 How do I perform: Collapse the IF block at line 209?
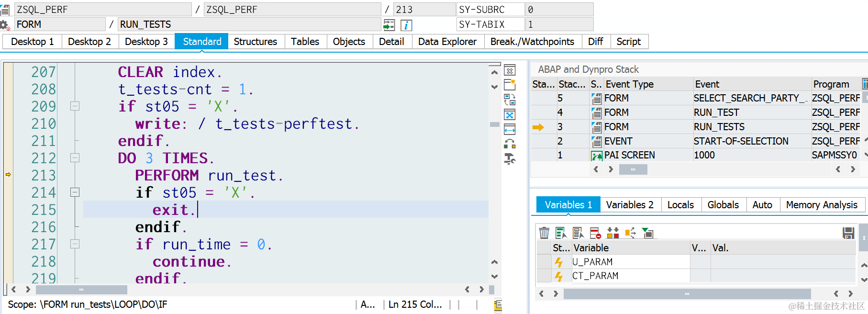point(75,106)
